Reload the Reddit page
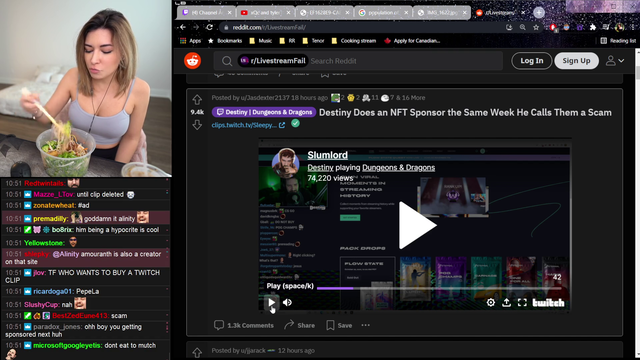The height and width of the screenshot is (360, 640). [x=209, y=27]
